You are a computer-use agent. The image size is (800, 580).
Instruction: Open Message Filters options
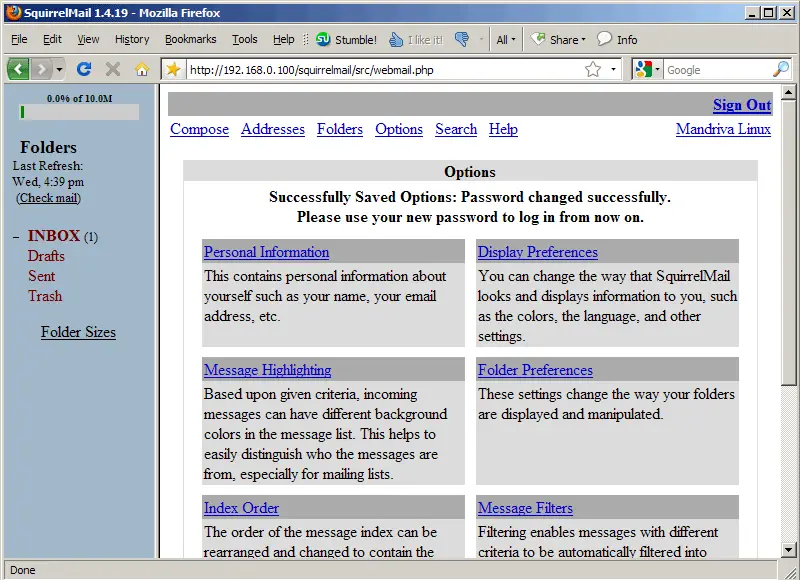click(525, 508)
